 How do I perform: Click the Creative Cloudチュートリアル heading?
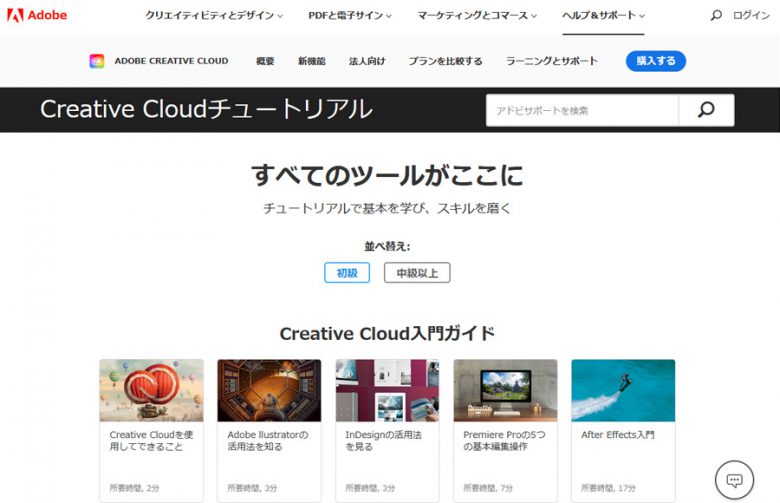click(206, 109)
